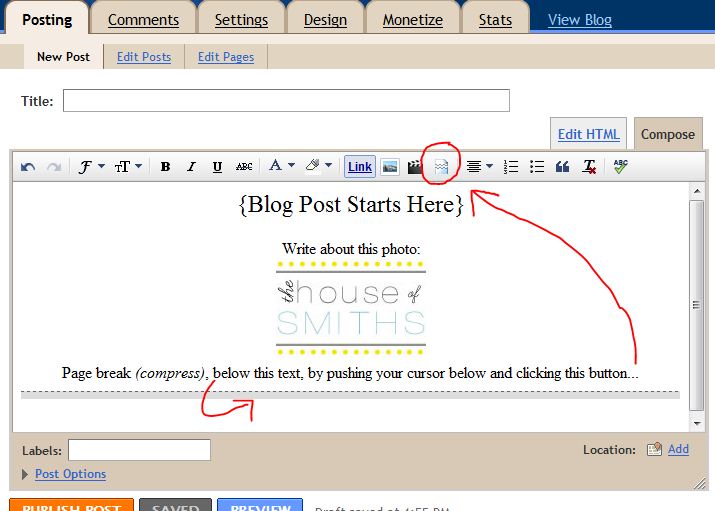The image size is (715, 511).
Task: Open the Settings tab
Action: [x=241, y=20]
